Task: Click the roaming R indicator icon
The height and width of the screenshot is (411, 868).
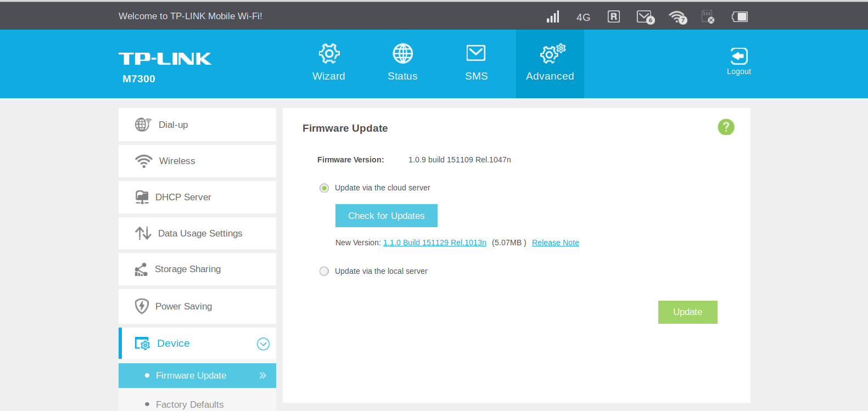Action: (x=614, y=16)
